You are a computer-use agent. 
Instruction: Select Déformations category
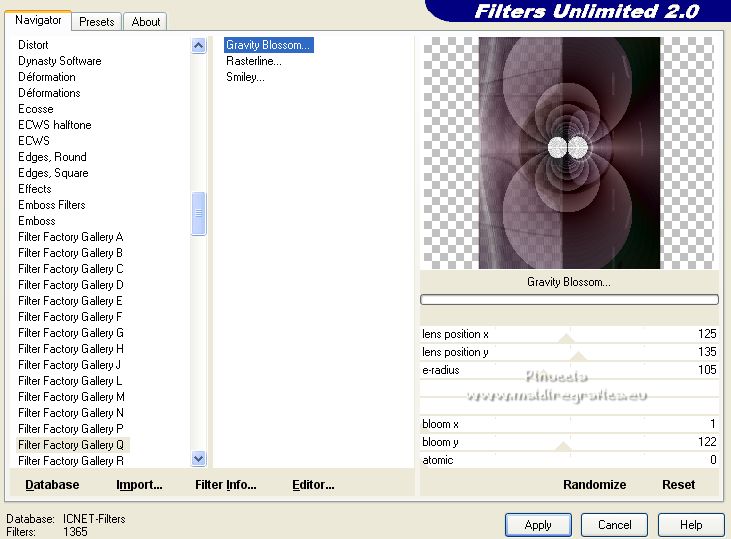click(x=49, y=93)
